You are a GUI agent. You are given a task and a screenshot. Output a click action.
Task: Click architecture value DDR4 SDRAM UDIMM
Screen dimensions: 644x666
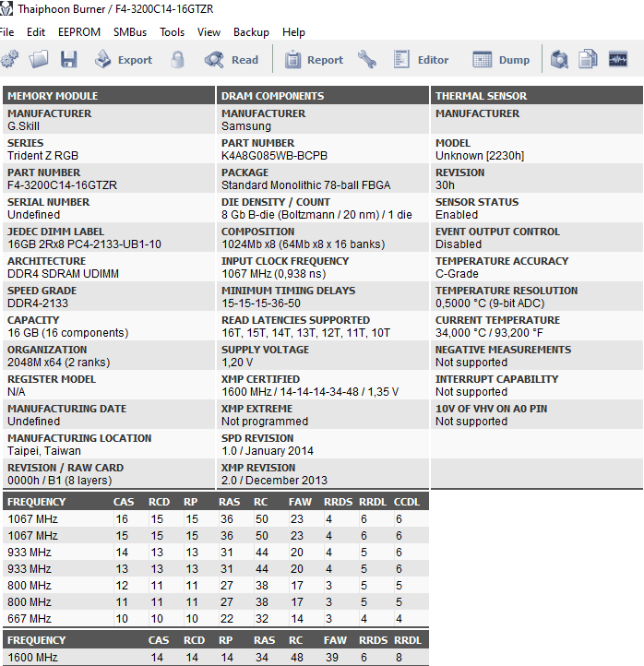click(x=63, y=274)
